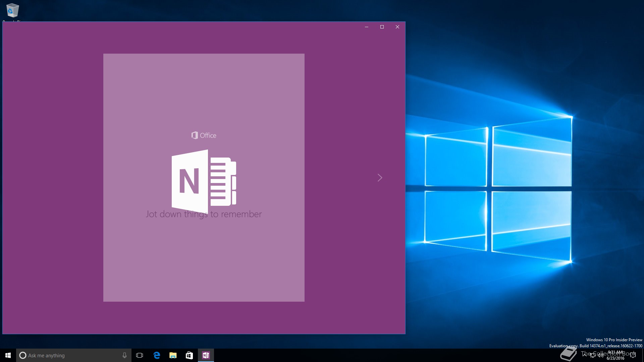Close the OneNote window
The width and height of the screenshot is (644, 362).
(x=397, y=27)
